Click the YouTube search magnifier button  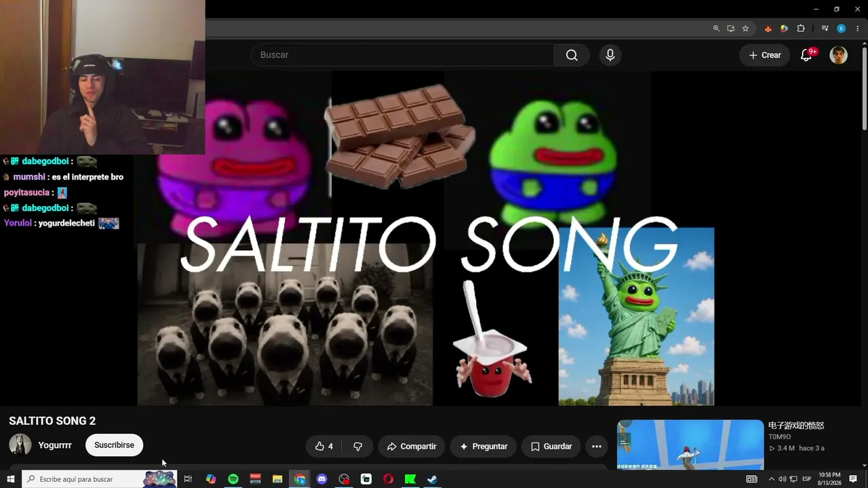point(572,55)
